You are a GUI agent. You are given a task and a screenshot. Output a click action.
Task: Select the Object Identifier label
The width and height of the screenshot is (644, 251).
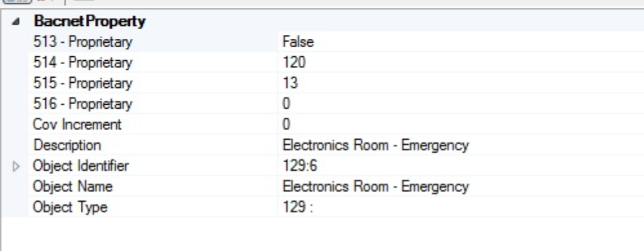81,166
